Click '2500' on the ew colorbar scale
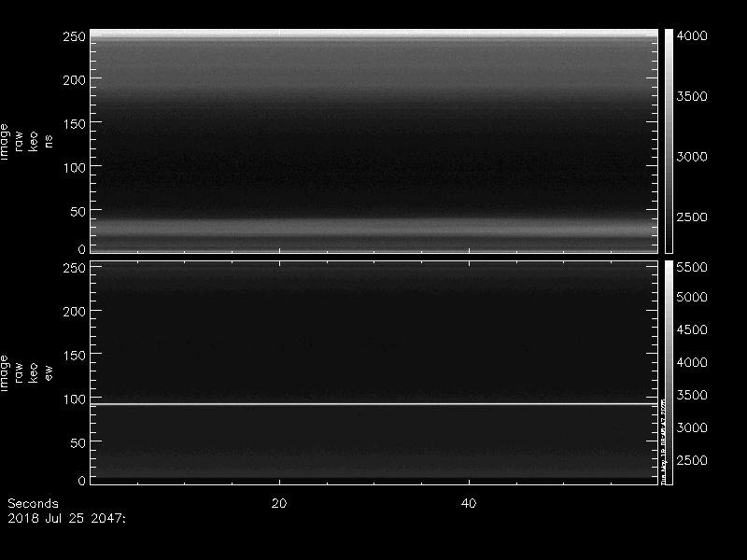 692,460
